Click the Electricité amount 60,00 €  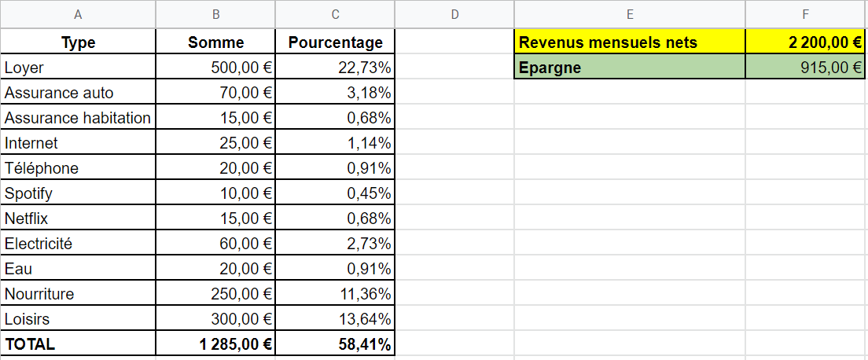point(215,244)
